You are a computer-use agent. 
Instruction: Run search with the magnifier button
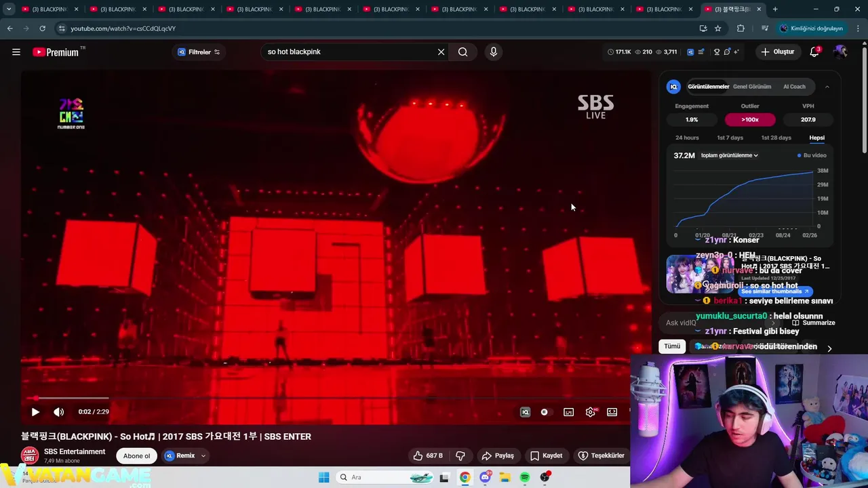tap(462, 52)
